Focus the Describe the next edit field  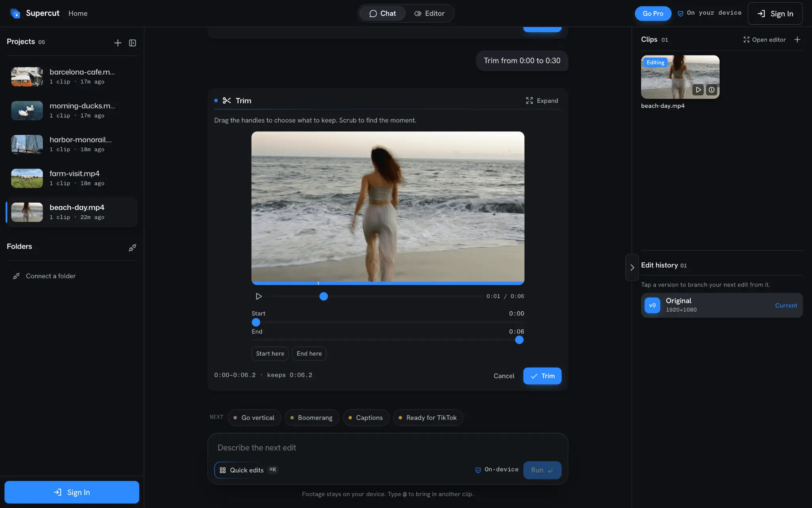coord(388,448)
